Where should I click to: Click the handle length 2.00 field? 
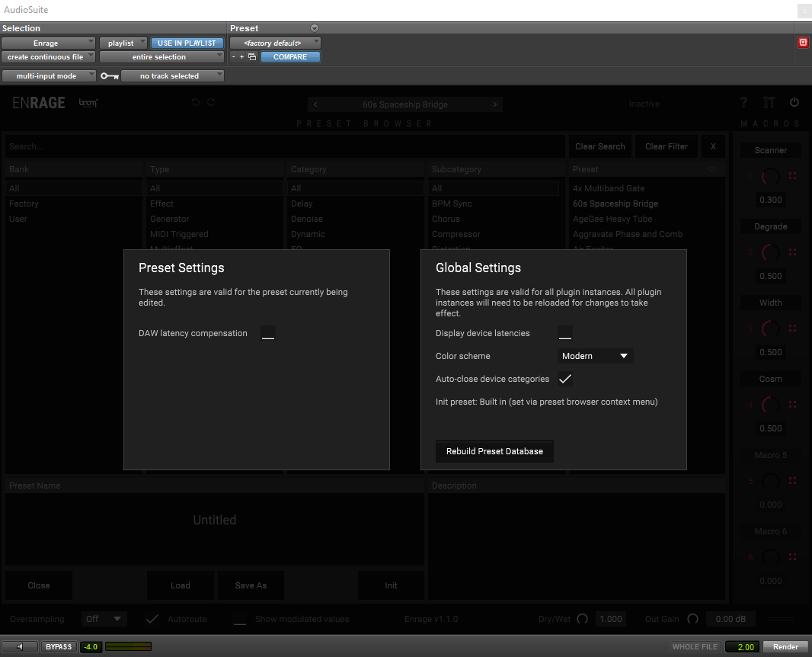pyautogui.click(x=742, y=647)
